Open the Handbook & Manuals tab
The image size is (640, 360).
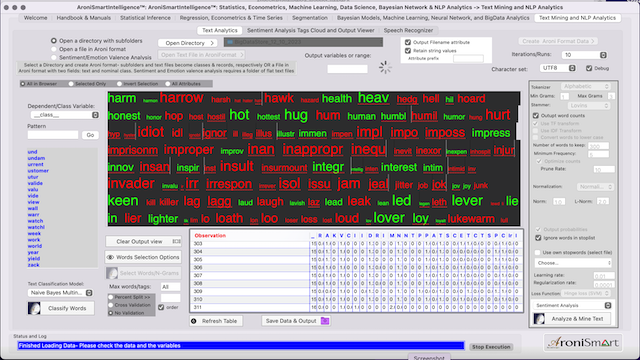[84, 18]
